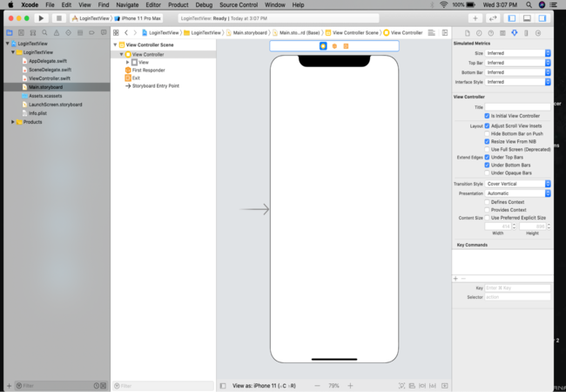Screen dimensions: 566x392
Task: Select ViewController.swift in navigator
Action: point(50,78)
